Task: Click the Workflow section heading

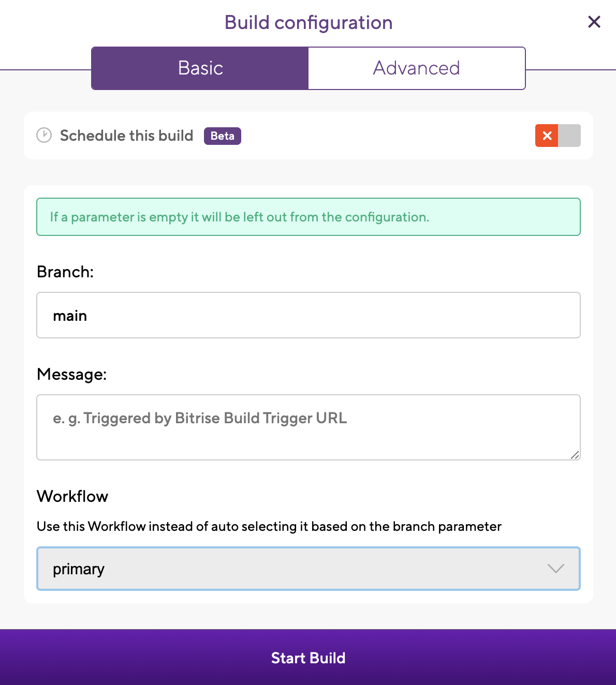Action: 72,496
